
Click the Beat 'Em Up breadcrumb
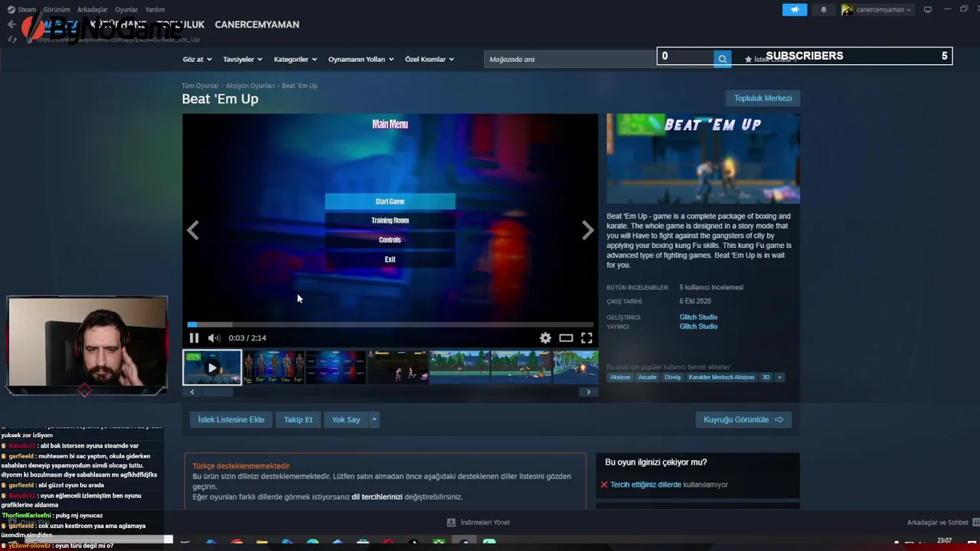coord(299,86)
